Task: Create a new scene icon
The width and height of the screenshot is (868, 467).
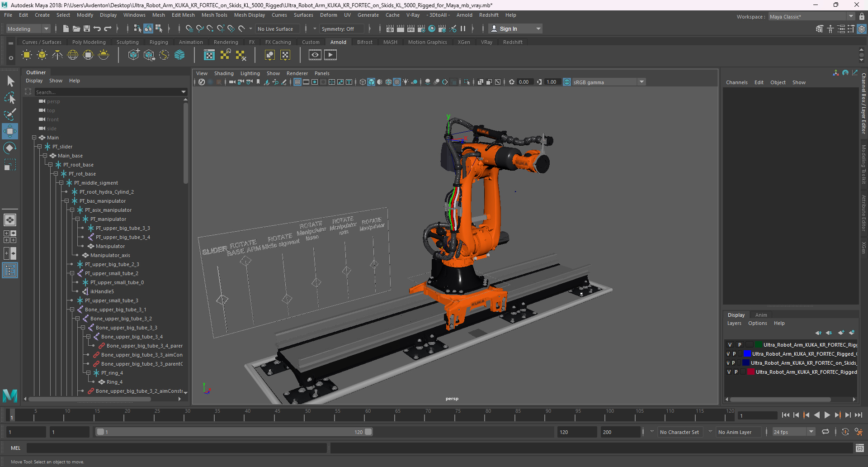Action: [x=66, y=29]
